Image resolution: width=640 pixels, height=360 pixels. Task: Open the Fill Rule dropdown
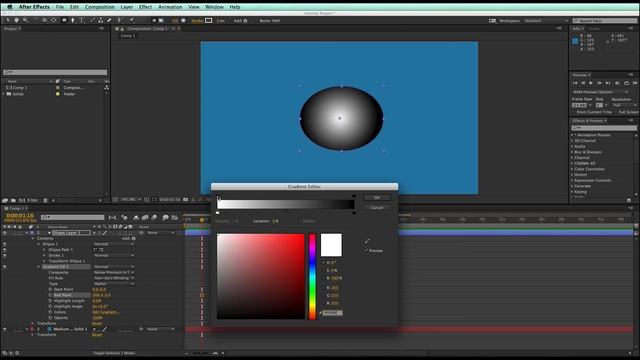click(113, 278)
